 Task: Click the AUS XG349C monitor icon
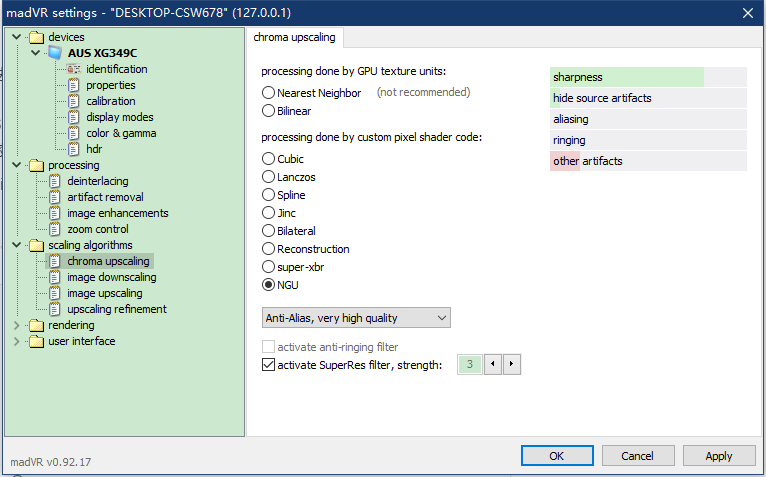[x=55, y=53]
